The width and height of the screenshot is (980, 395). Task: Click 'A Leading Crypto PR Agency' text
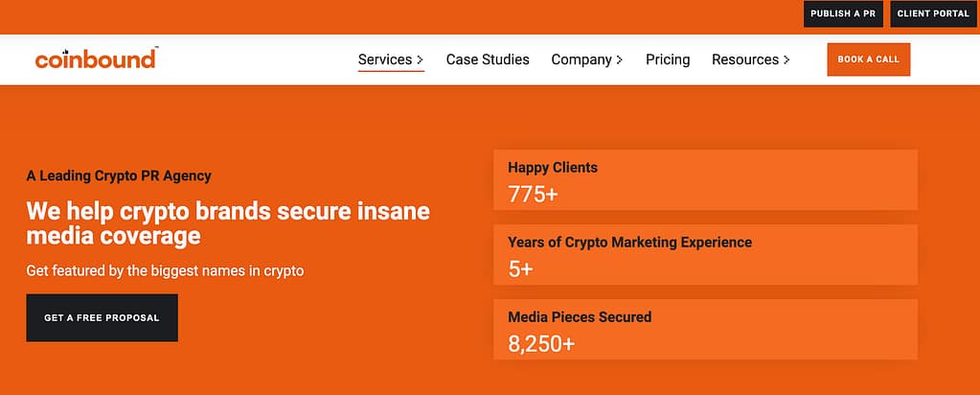point(119,176)
